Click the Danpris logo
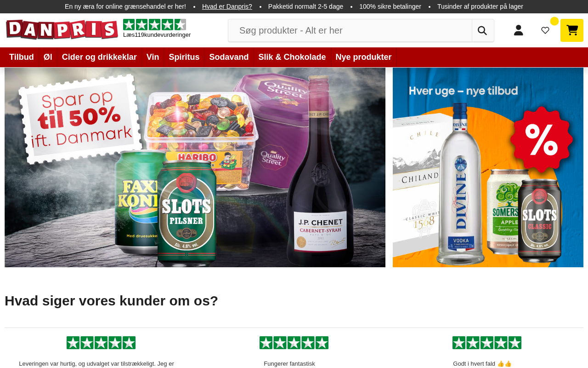 (62, 29)
